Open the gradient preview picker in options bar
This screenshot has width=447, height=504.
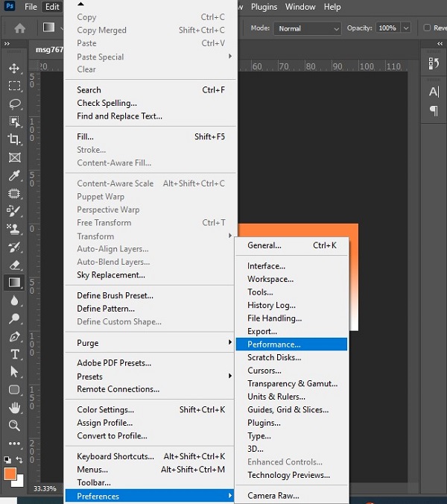[49, 28]
